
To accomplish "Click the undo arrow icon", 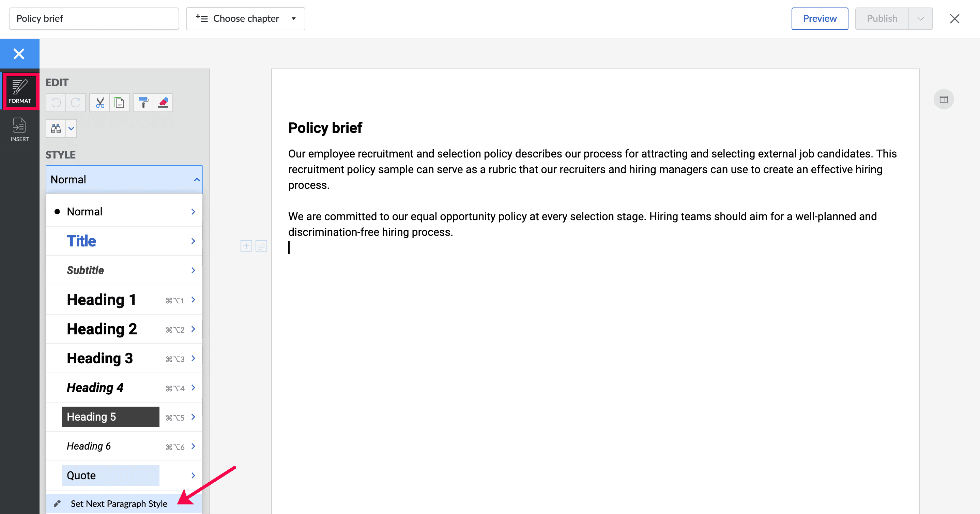I will pos(56,103).
